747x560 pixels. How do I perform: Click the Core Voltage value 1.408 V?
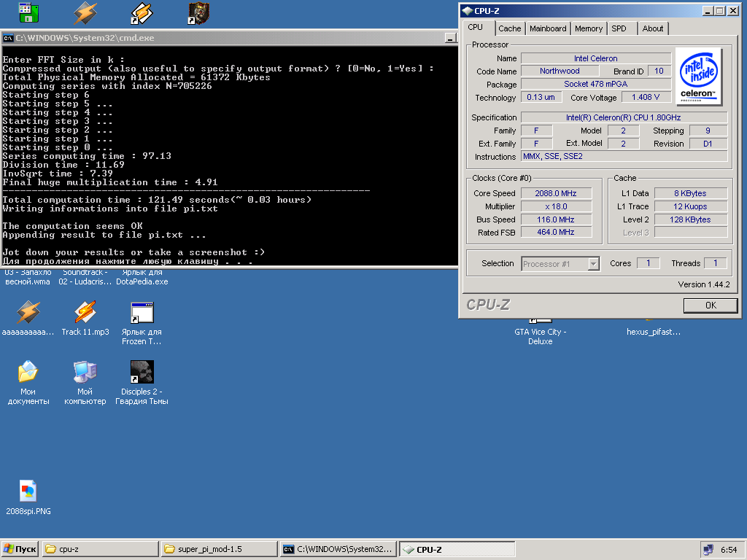[x=646, y=97]
